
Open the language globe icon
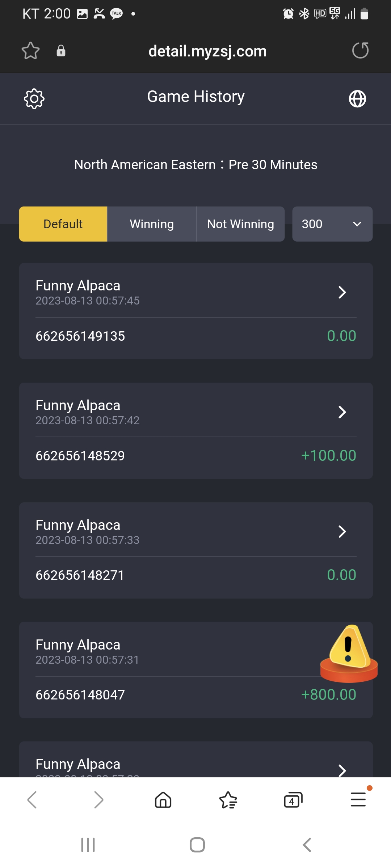(x=357, y=99)
